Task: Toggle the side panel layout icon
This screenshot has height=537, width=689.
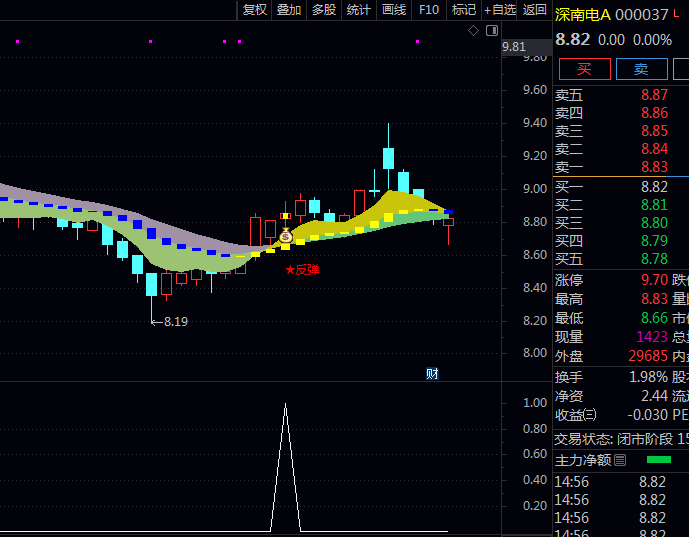Action: [x=491, y=31]
